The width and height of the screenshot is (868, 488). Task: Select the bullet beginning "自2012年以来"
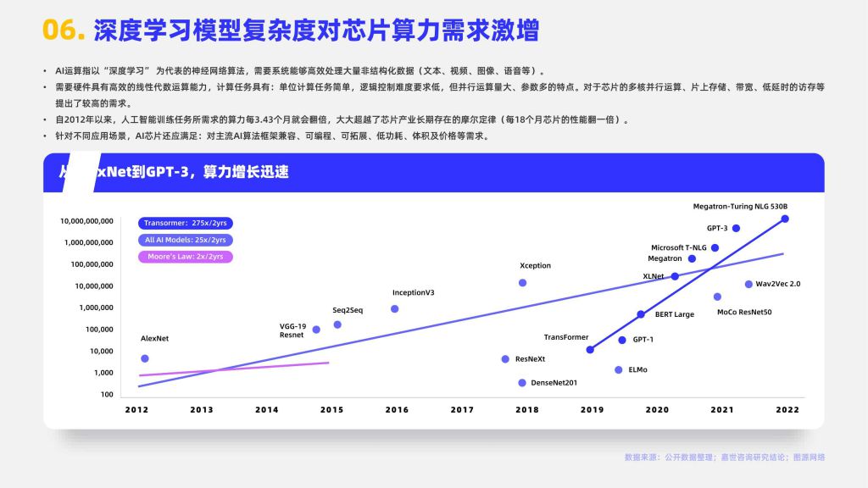pyautogui.click(x=342, y=119)
